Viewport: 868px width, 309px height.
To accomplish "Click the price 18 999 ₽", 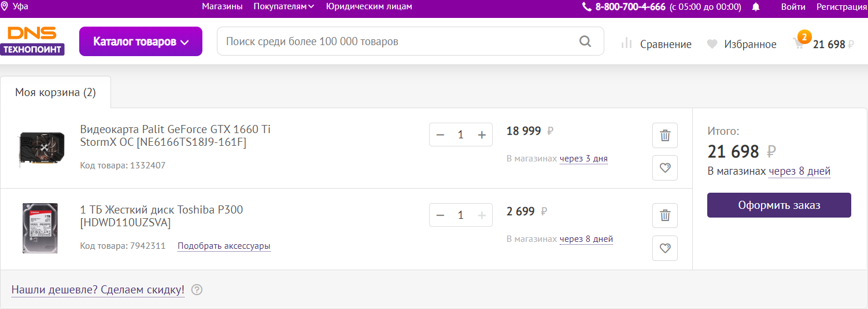I will [x=530, y=131].
